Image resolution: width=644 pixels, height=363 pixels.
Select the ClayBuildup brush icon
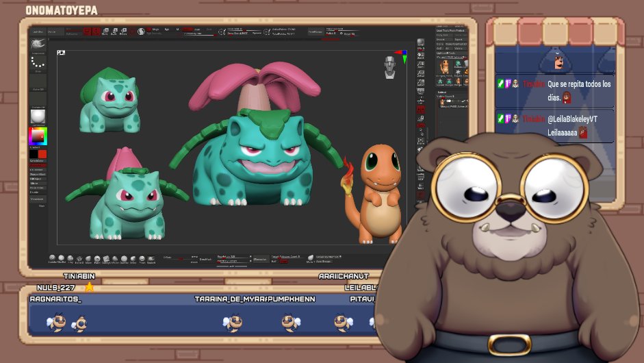click(x=61, y=259)
